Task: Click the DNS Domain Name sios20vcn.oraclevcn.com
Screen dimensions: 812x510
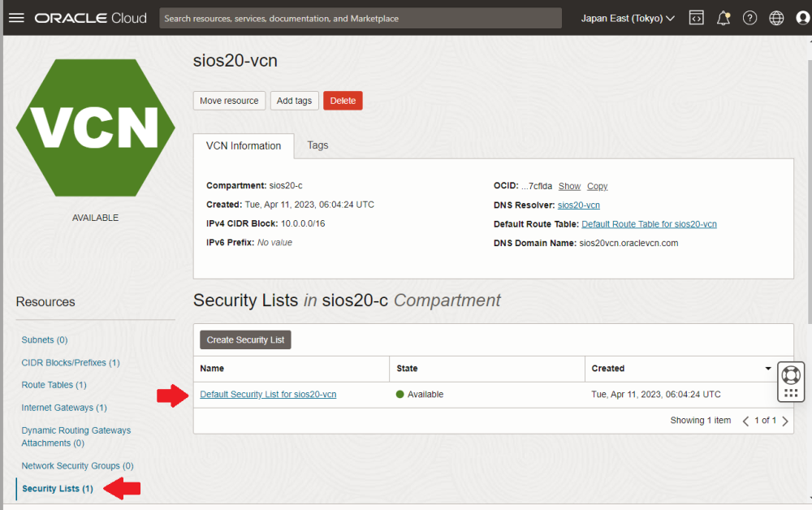Action: pos(628,244)
